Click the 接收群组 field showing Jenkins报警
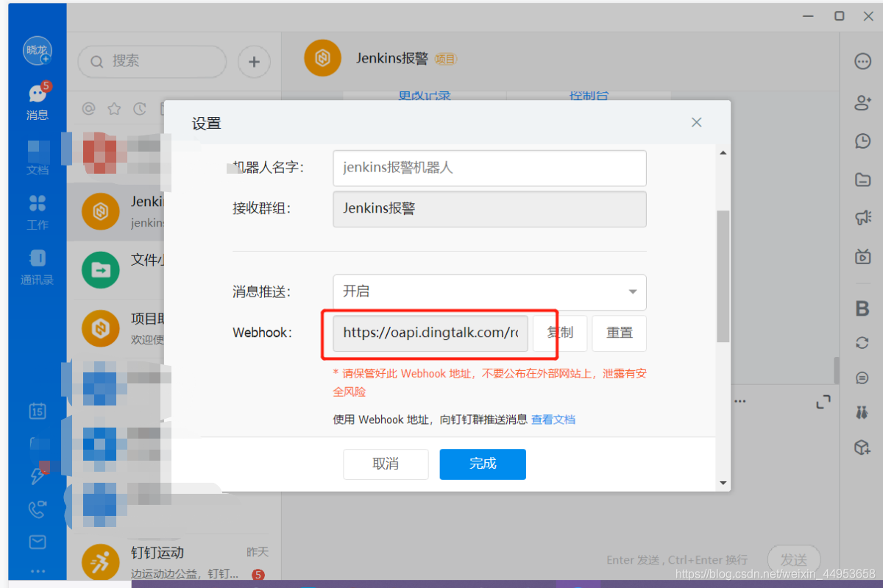Screen dimensions: 883x588 point(489,209)
